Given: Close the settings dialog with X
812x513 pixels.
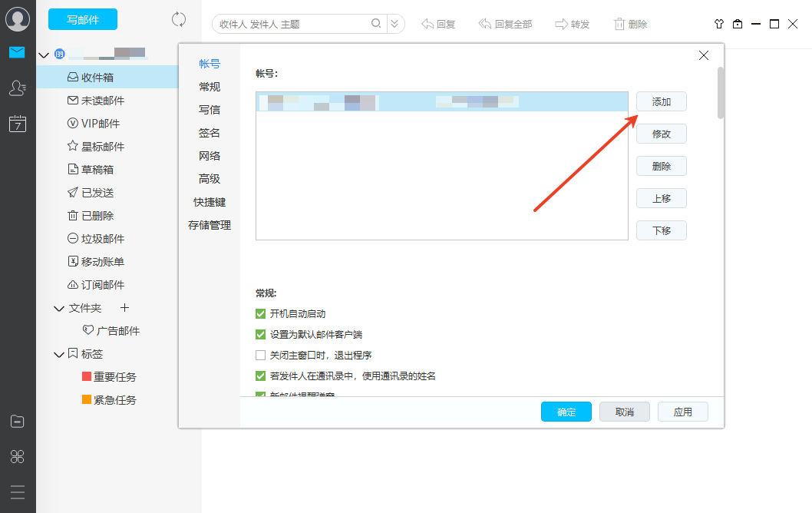Looking at the screenshot, I should coord(703,55).
